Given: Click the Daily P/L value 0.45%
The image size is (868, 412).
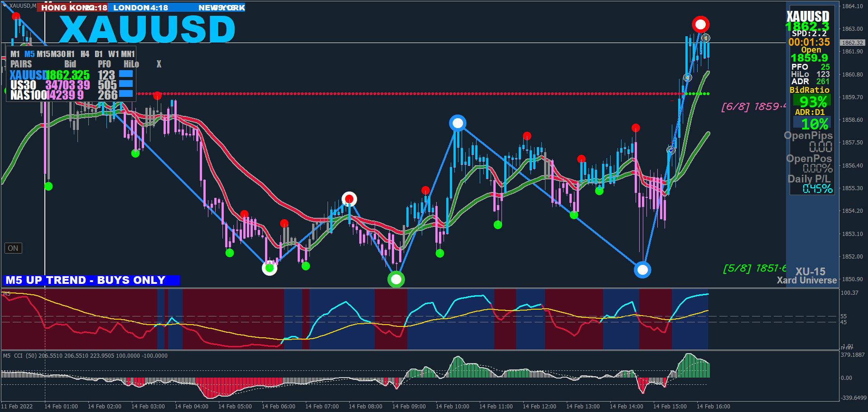Looking at the screenshot, I should (817, 188).
